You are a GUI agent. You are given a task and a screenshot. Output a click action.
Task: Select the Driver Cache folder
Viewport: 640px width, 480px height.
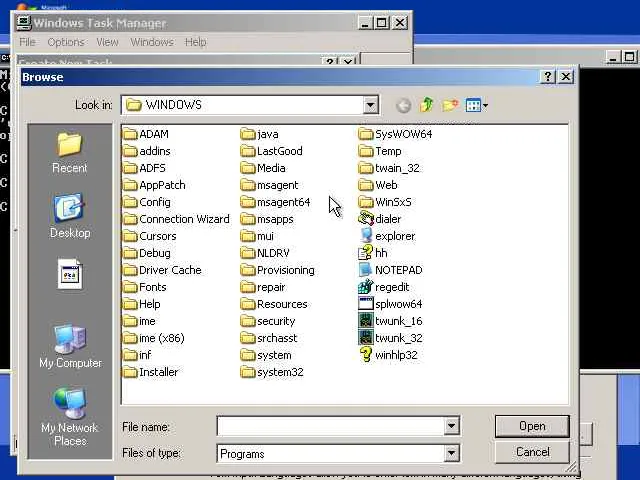(x=162, y=270)
